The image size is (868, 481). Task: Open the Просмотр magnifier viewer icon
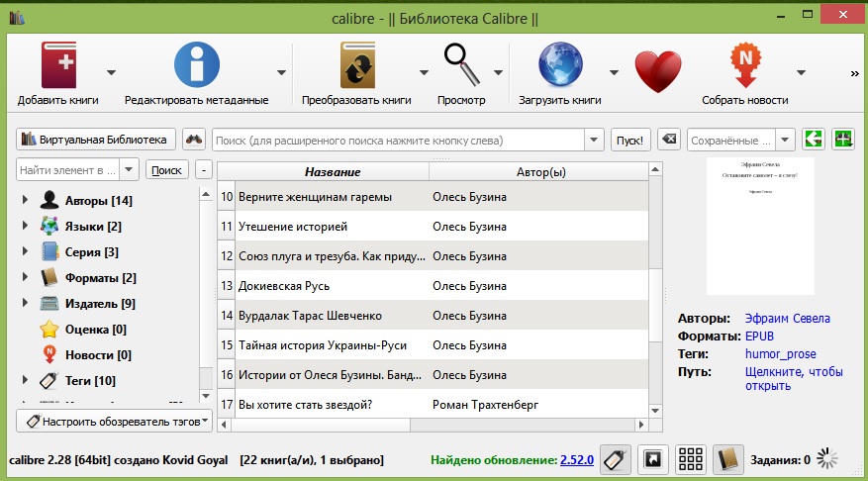click(x=460, y=65)
